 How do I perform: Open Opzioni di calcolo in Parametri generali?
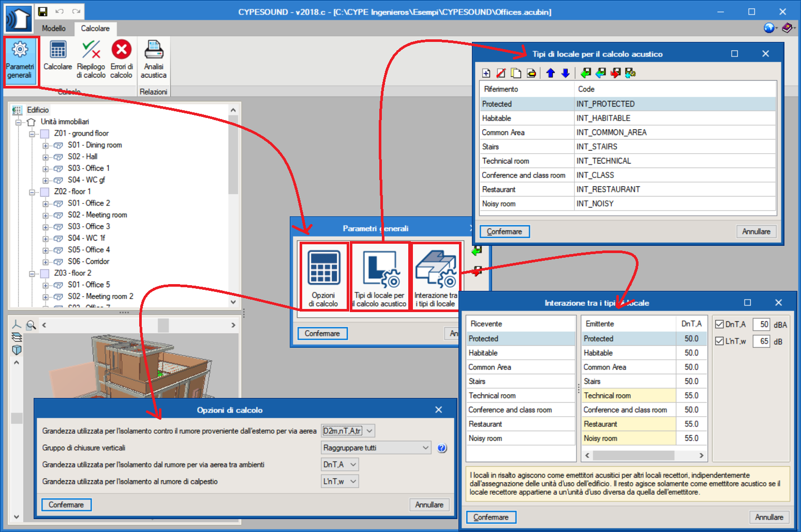click(323, 276)
